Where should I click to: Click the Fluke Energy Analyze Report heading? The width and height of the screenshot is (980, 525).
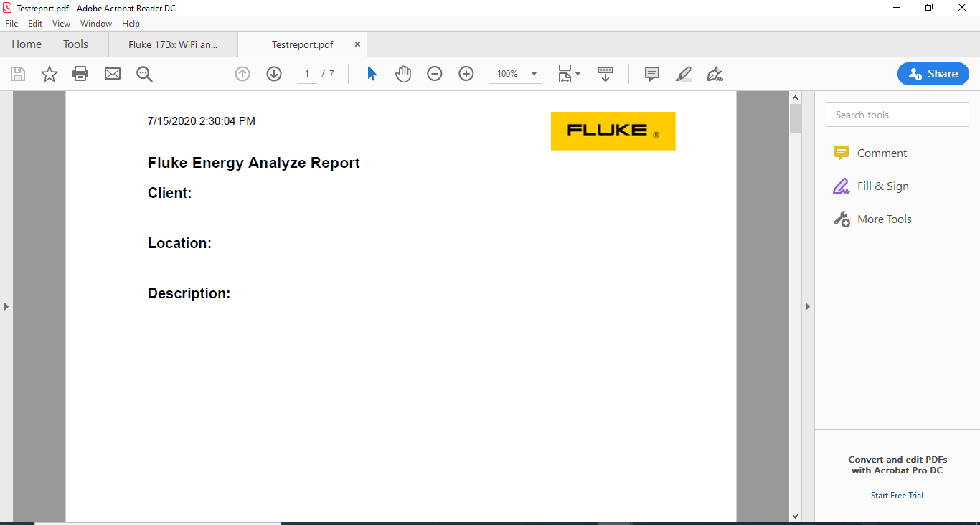(254, 163)
